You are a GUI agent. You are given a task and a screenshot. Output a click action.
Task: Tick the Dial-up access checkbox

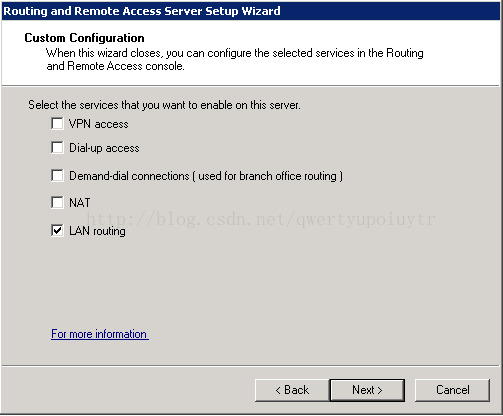pos(57,148)
